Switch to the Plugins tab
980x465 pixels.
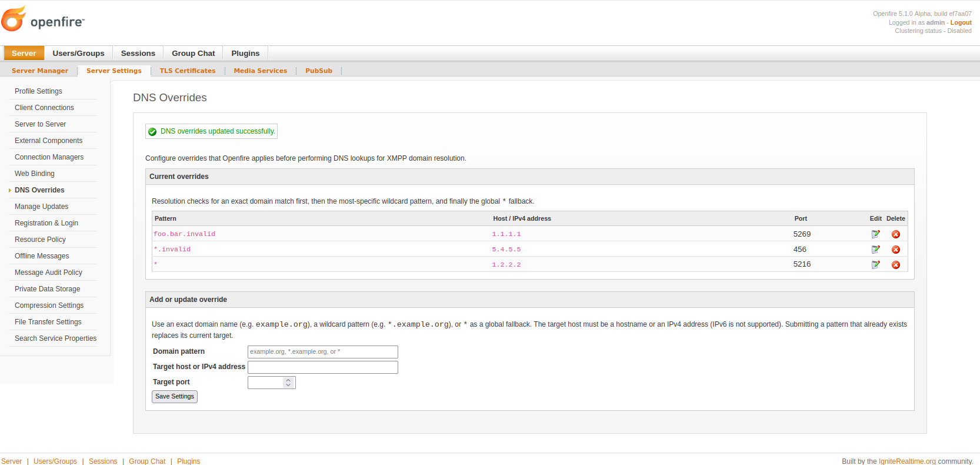[x=245, y=54]
